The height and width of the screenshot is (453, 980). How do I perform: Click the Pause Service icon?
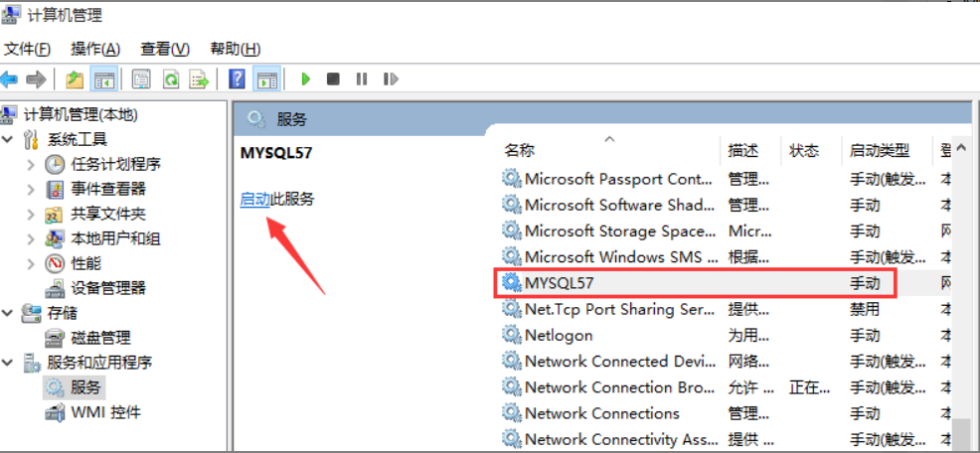click(x=362, y=79)
